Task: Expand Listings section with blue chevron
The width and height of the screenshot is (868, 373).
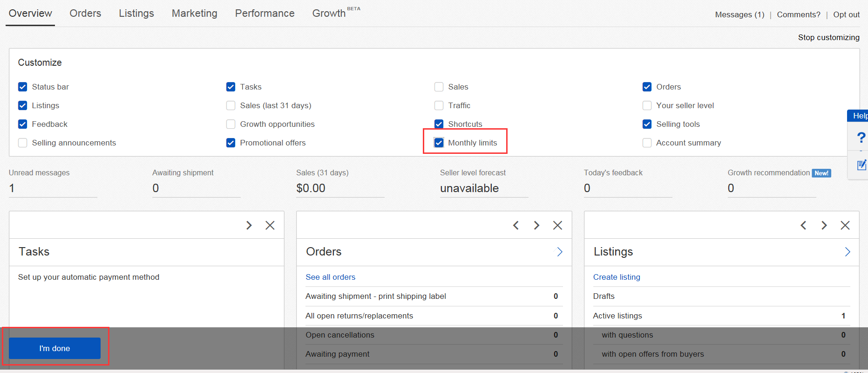Action: pos(847,252)
